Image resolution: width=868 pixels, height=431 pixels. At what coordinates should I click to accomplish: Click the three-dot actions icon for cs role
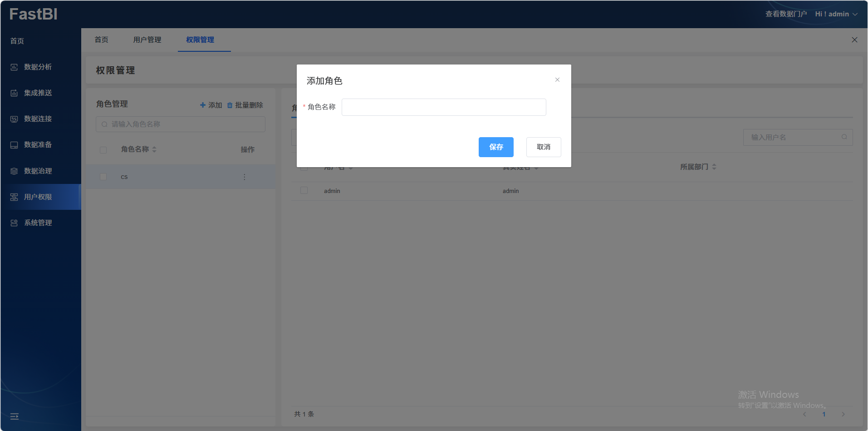[244, 177]
